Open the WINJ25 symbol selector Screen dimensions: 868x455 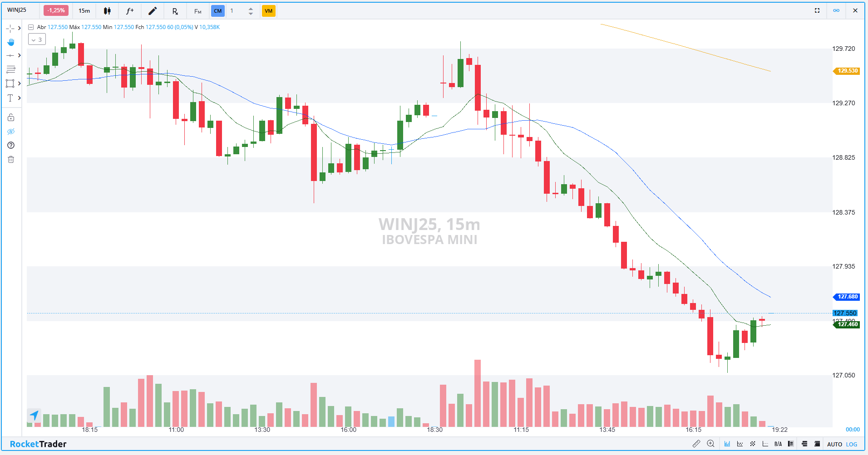17,10
